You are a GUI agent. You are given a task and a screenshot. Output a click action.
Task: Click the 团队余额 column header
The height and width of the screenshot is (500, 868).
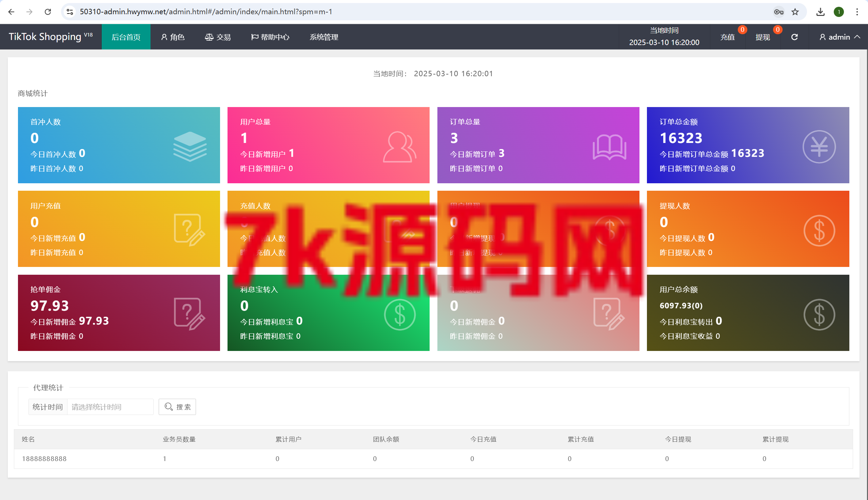tap(386, 439)
